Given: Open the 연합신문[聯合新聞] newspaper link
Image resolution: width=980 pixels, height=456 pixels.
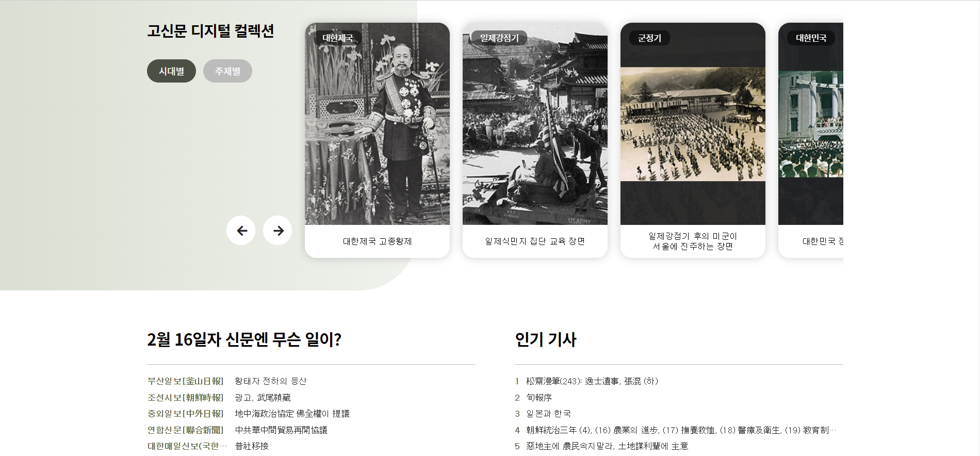Looking at the screenshot, I should [x=186, y=430].
